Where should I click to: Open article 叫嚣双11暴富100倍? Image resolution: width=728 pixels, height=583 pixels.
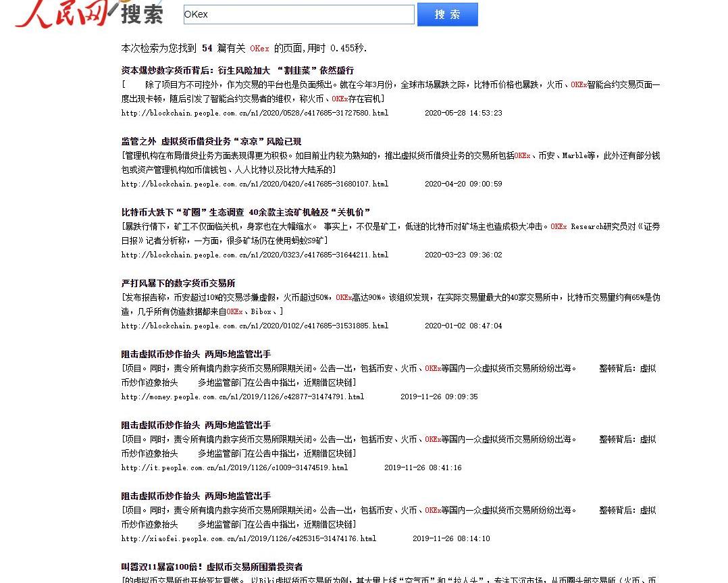211,567
